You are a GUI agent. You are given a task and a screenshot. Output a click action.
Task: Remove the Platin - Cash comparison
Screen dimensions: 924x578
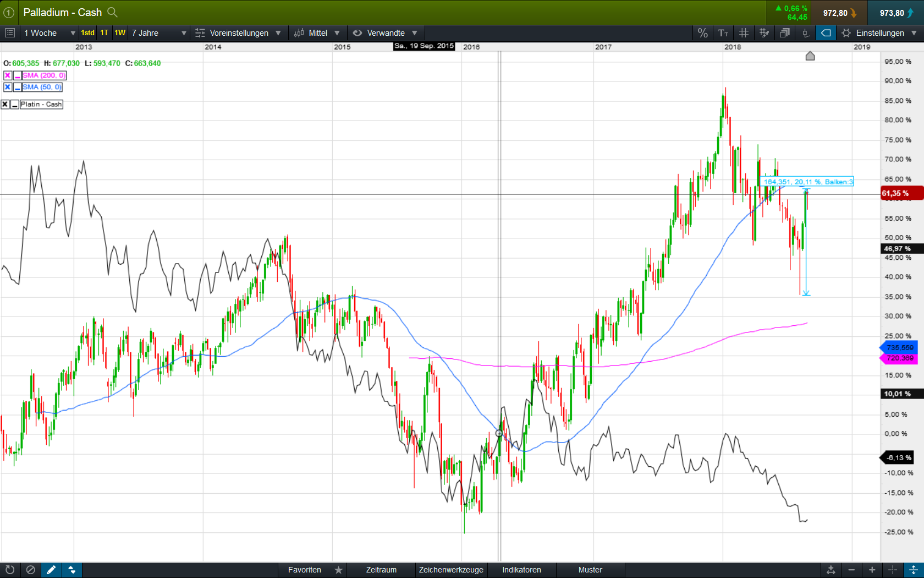coord(5,104)
